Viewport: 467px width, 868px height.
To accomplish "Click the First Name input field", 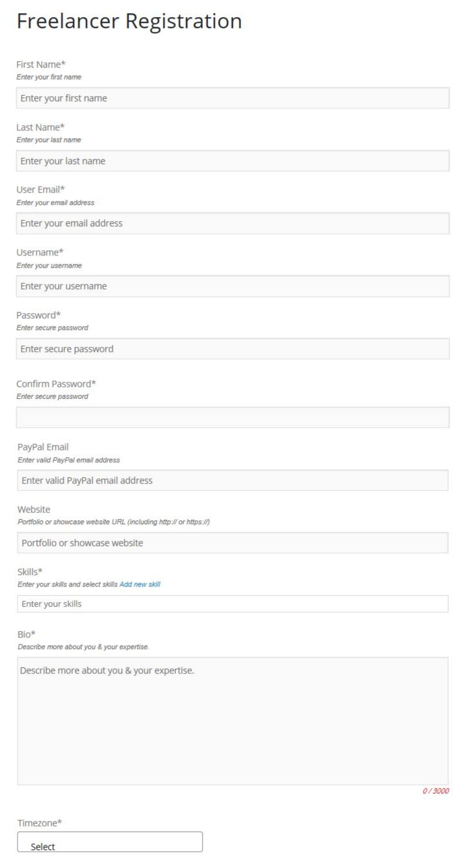I will tap(232, 98).
